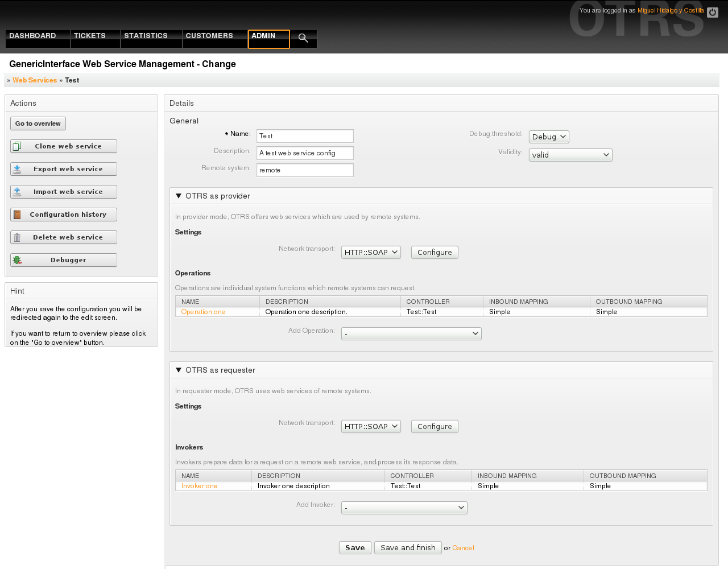Open the Add Invoker dropdown
The image size is (728, 569).
coord(404,508)
